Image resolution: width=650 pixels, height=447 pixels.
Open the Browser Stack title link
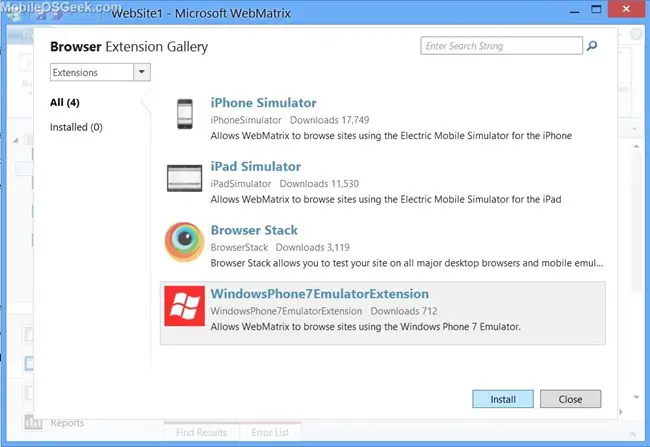(x=254, y=230)
